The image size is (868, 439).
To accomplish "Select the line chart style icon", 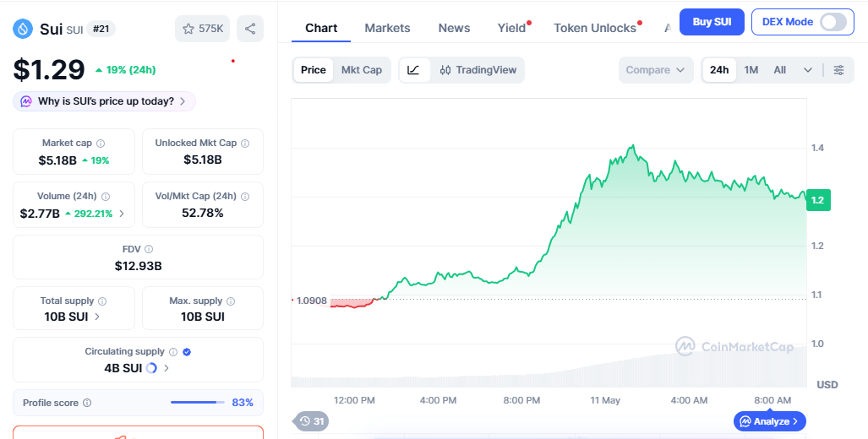I will pos(414,70).
